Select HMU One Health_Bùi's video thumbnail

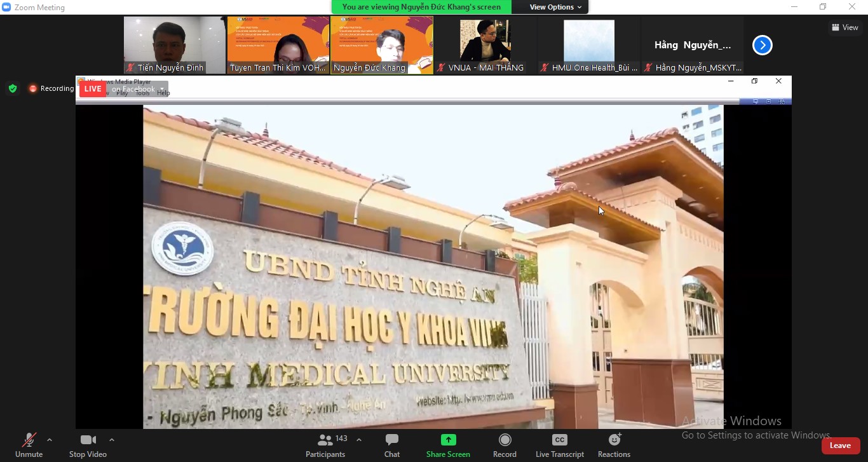click(589, 45)
